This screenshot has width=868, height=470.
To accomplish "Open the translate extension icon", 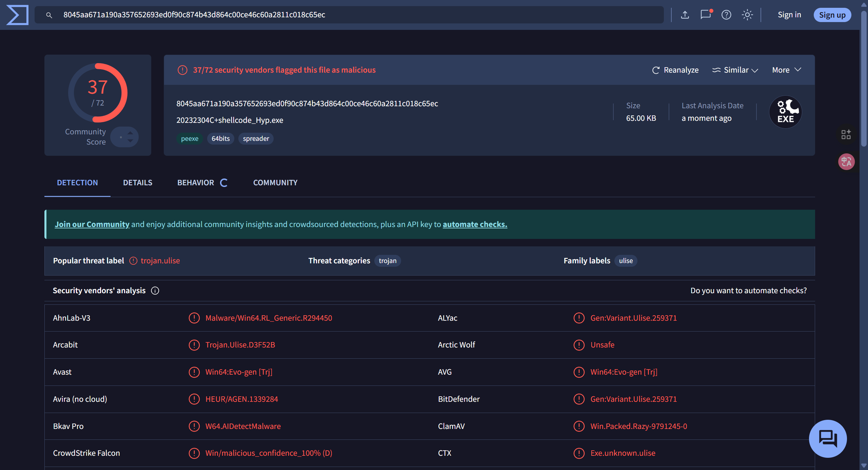I will [x=846, y=162].
